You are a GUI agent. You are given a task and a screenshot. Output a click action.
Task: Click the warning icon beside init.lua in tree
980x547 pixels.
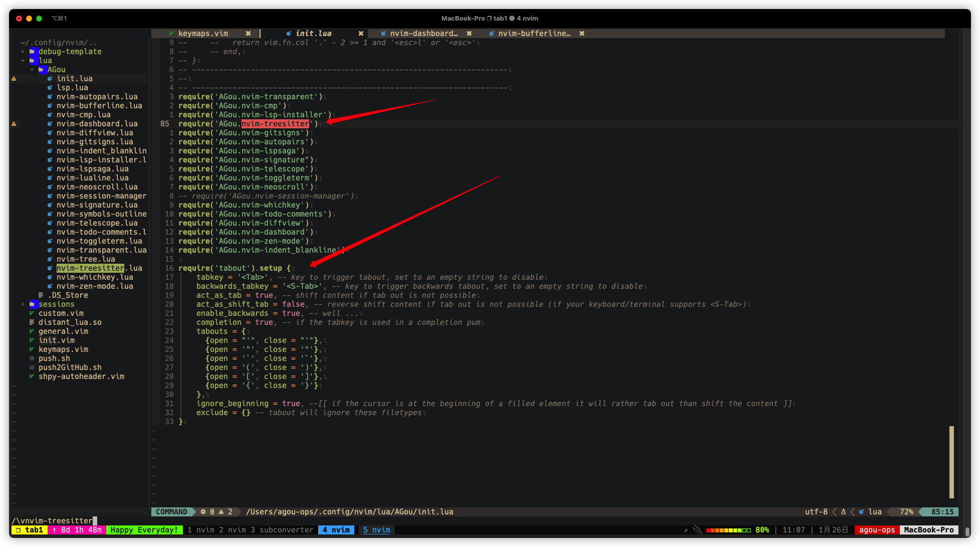coord(14,78)
